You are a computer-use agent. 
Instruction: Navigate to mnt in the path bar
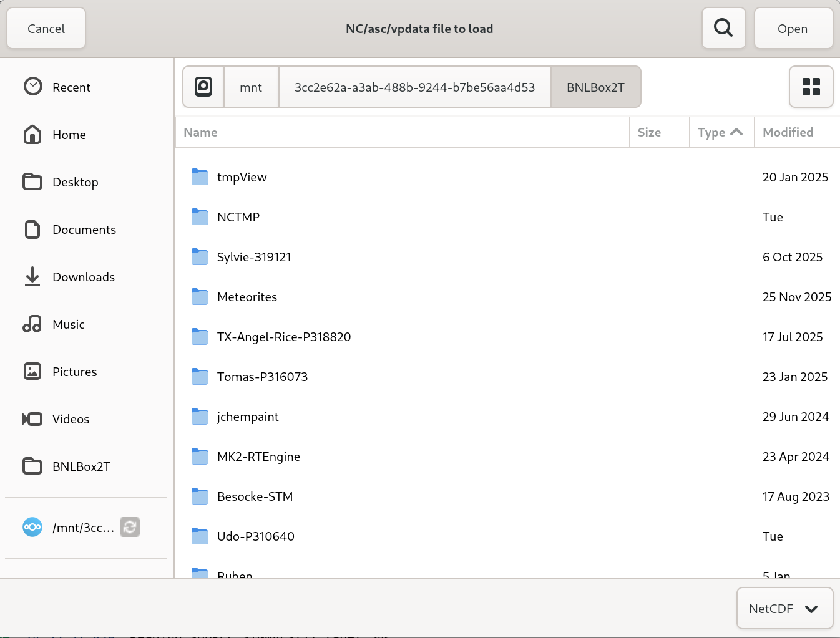pos(251,87)
